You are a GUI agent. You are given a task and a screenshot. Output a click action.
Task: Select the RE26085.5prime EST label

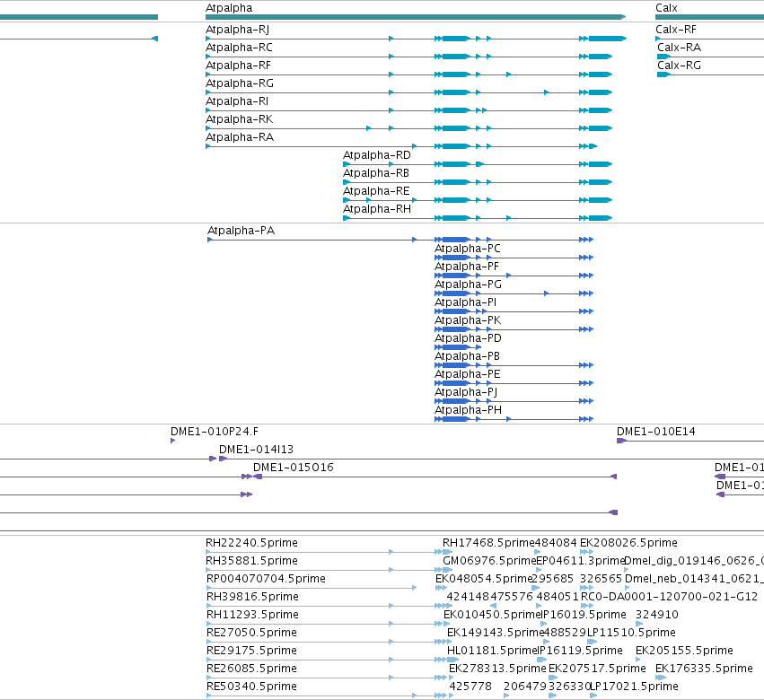pyautogui.click(x=251, y=669)
